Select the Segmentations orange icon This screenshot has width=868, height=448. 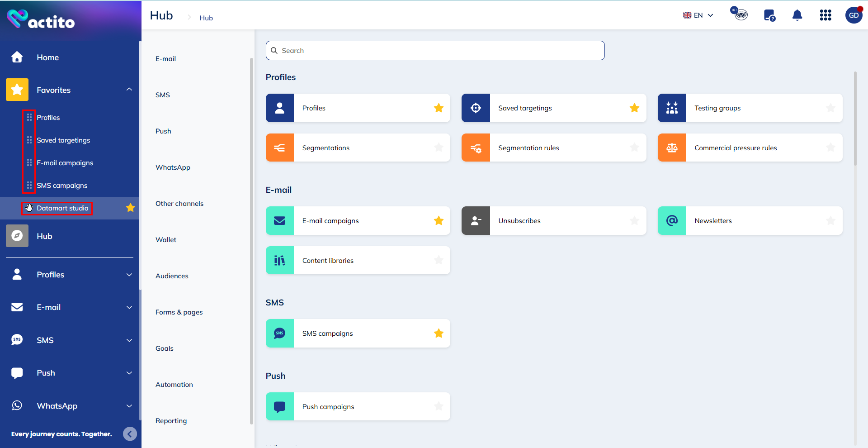click(279, 148)
